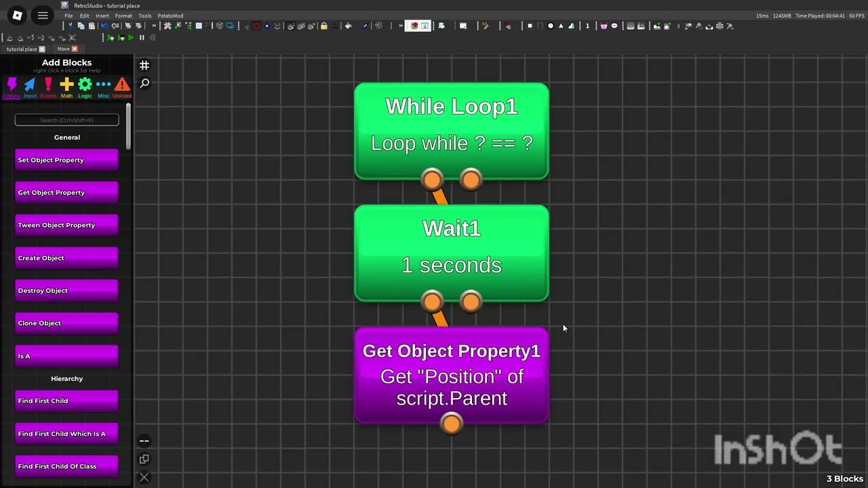Open the hamburger menu
868x488 pixels.
coord(43,15)
